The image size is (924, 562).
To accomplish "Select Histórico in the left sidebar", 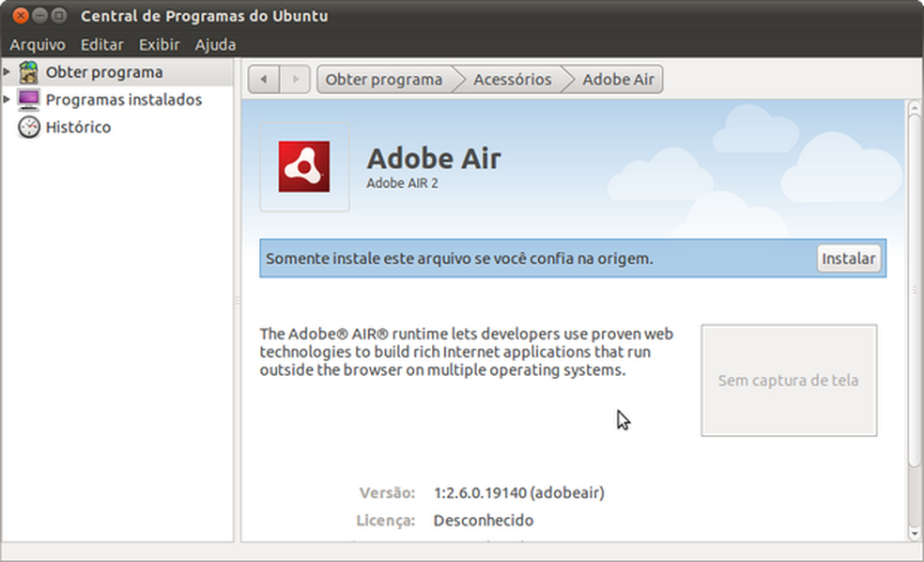I will click(72, 127).
